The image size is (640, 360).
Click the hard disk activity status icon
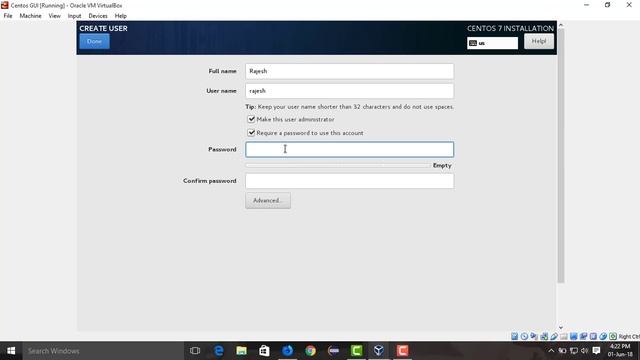pos(515,336)
